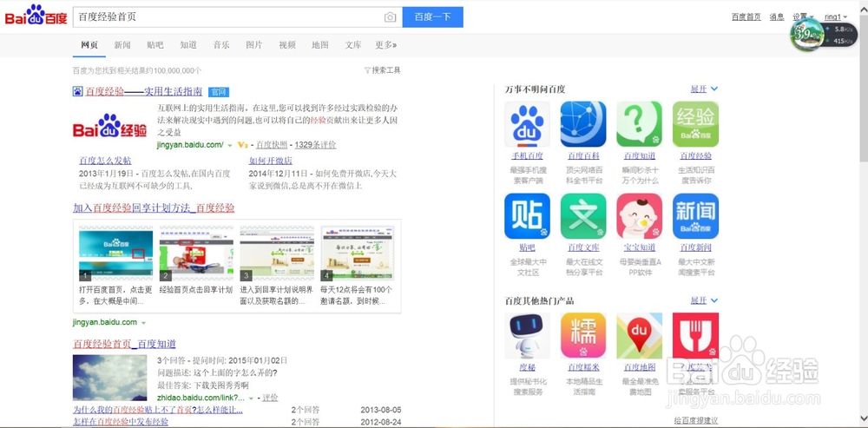The height and width of the screenshot is (428, 868).
Task: Click the V3 credibility badge
Action: tap(242, 145)
